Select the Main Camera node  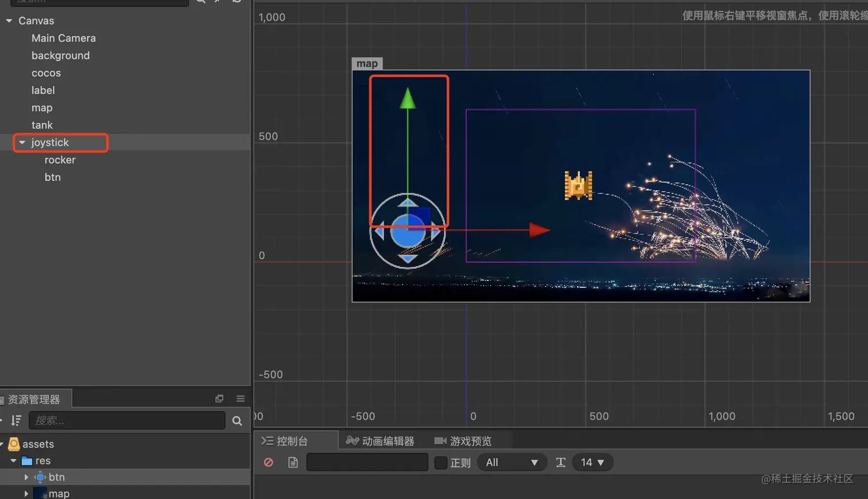[x=64, y=38]
